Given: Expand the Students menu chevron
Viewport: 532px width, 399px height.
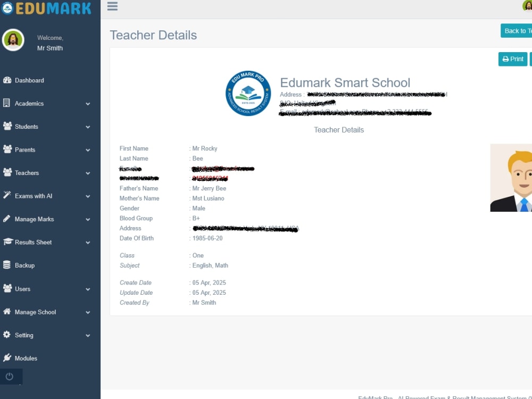Looking at the screenshot, I should tap(88, 127).
